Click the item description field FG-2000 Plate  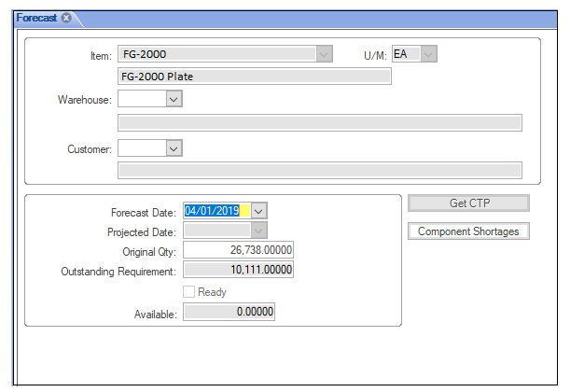click(255, 77)
